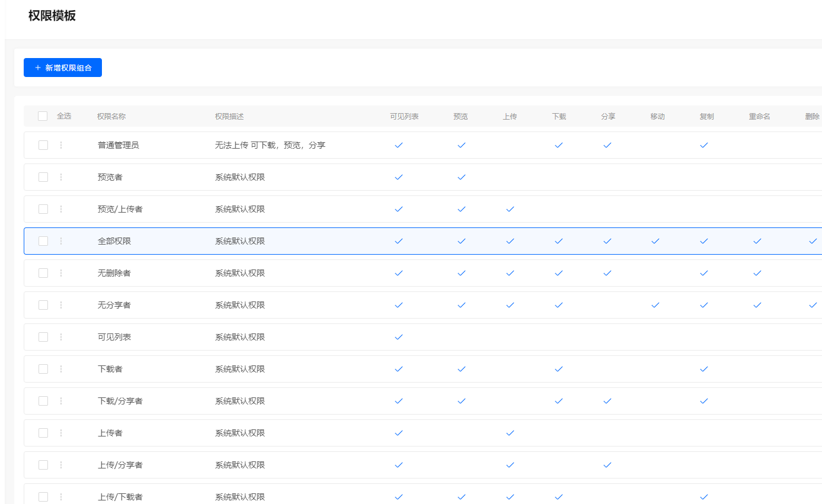The height and width of the screenshot is (504, 822).
Task: Select the 预览/上传者 permission name
Action: [x=120, y=209]
